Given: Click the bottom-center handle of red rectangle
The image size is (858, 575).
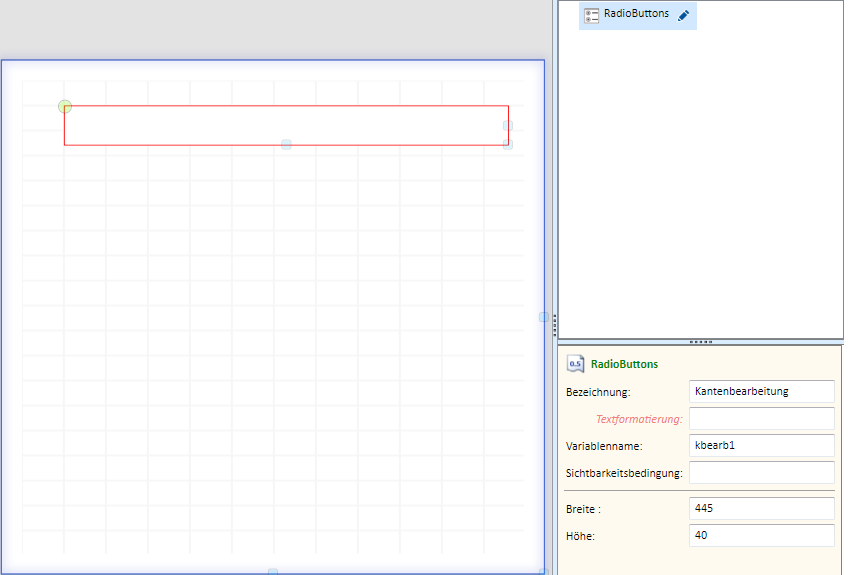Looking at the screenshot, I should click(286, 144).
